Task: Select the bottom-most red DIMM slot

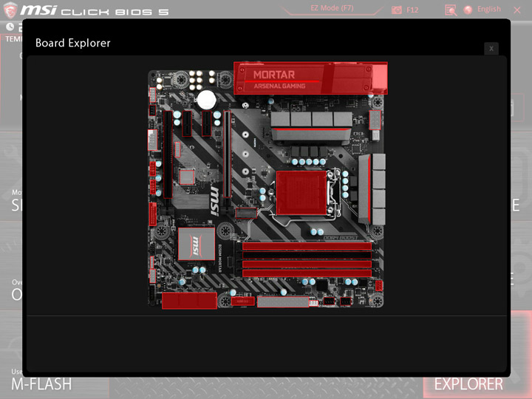Action: (307, 273)
